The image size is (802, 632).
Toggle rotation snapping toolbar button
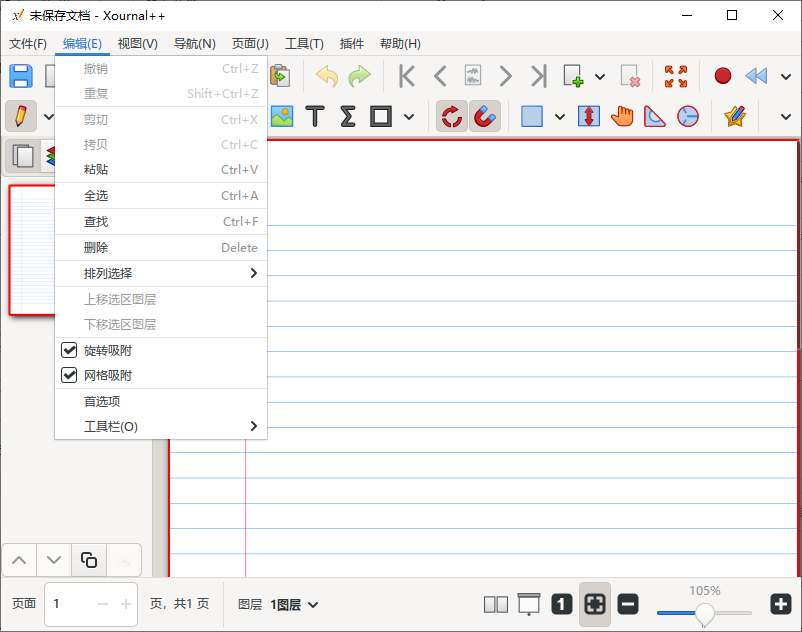click(452, 116)
